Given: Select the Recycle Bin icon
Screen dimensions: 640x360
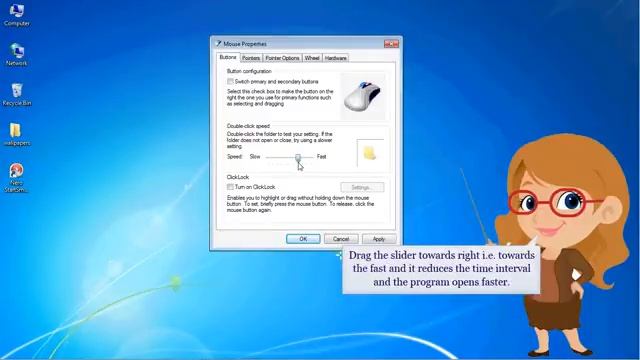Looking at the screenshot, I should pyautogui.click(x=17, y=94).
